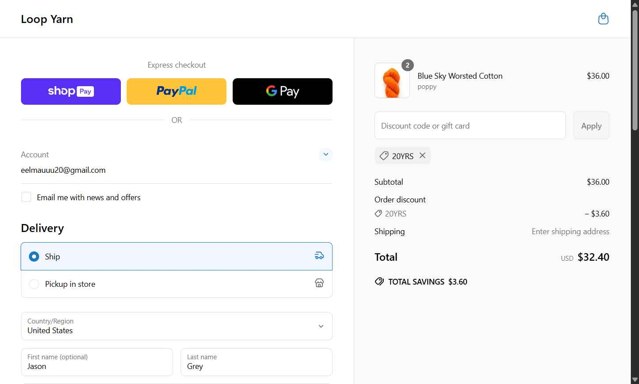Screen dimensions: 639x384
Task: Apply the discount code
Action: 591,126
